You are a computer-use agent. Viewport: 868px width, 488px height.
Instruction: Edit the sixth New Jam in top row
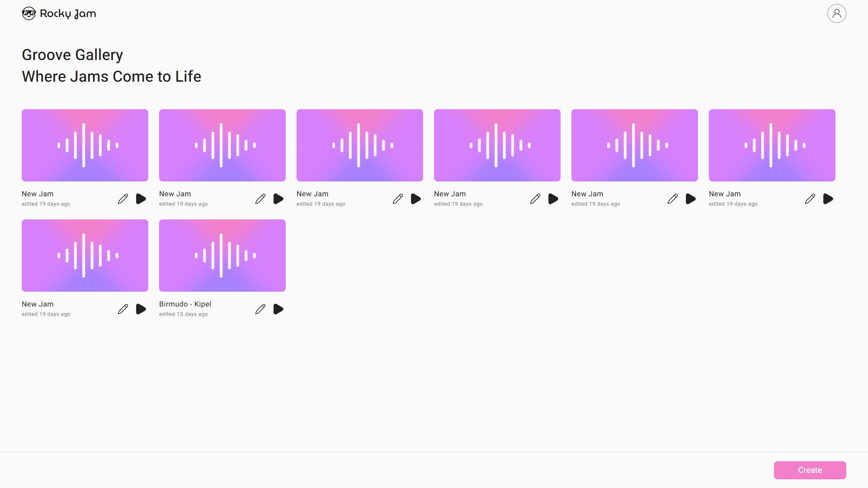pyautogui.click(x=810, y=199)
